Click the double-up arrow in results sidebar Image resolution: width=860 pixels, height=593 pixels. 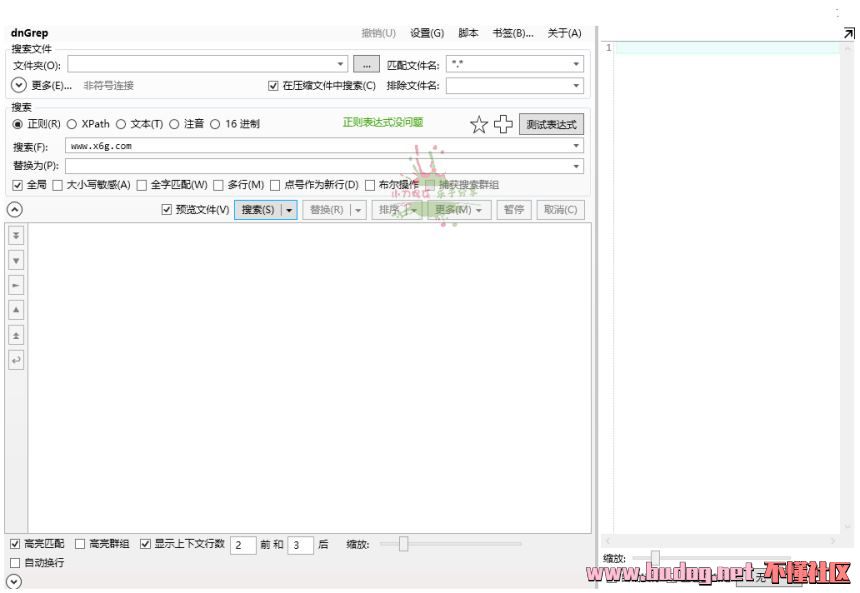[16, 335]
